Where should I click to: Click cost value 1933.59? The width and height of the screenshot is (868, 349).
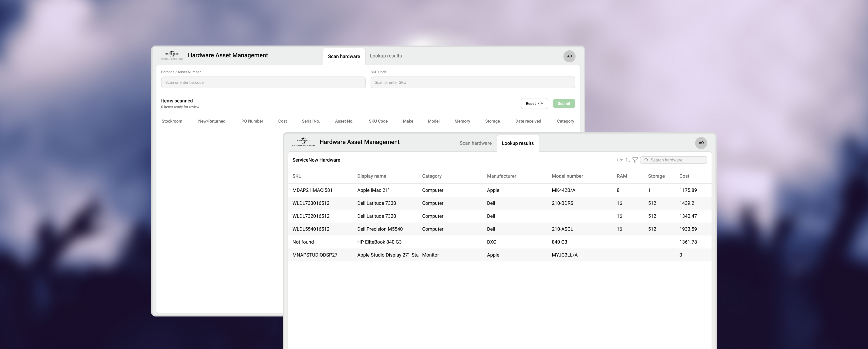coord(688,229)
